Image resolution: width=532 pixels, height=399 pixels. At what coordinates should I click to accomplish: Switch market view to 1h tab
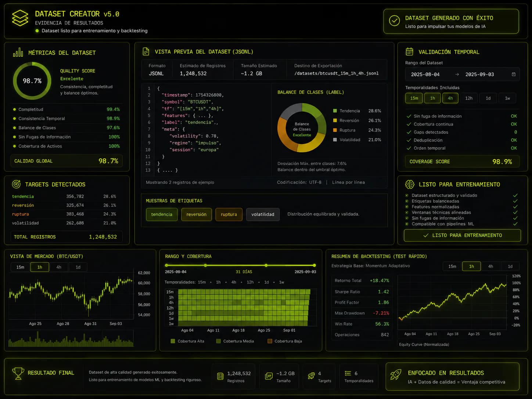pos(40,267)
